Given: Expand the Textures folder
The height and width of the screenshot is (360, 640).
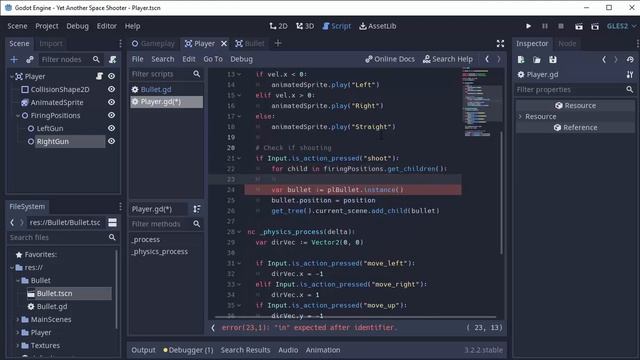Looking at the screenshot, I should point(18,346).
